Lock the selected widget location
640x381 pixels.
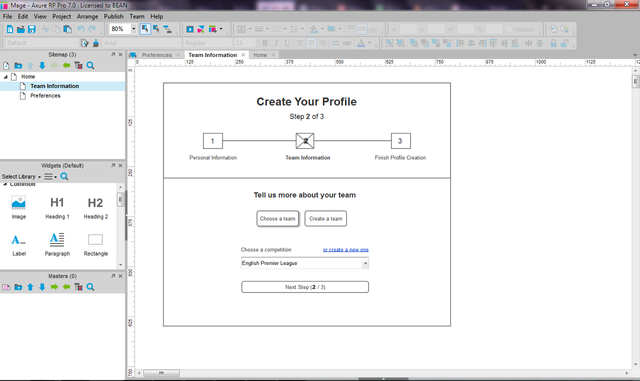(553, 43)
